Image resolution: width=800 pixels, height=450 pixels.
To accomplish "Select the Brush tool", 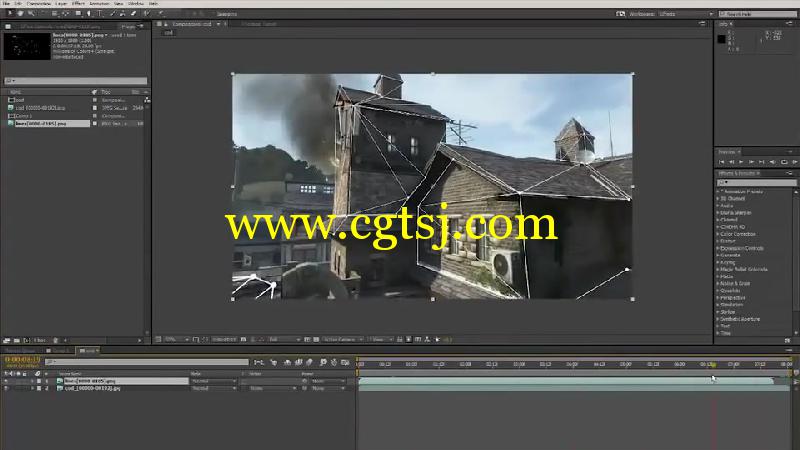I will click(112, 14).
